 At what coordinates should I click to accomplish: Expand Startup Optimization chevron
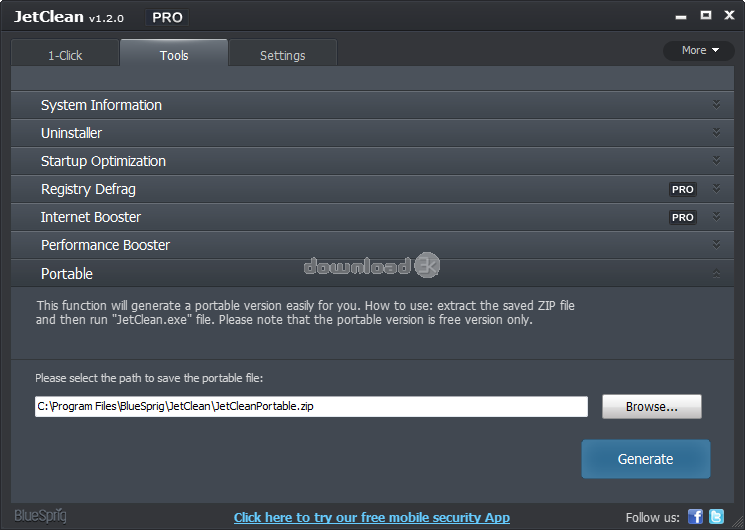(x=716, y=161)
